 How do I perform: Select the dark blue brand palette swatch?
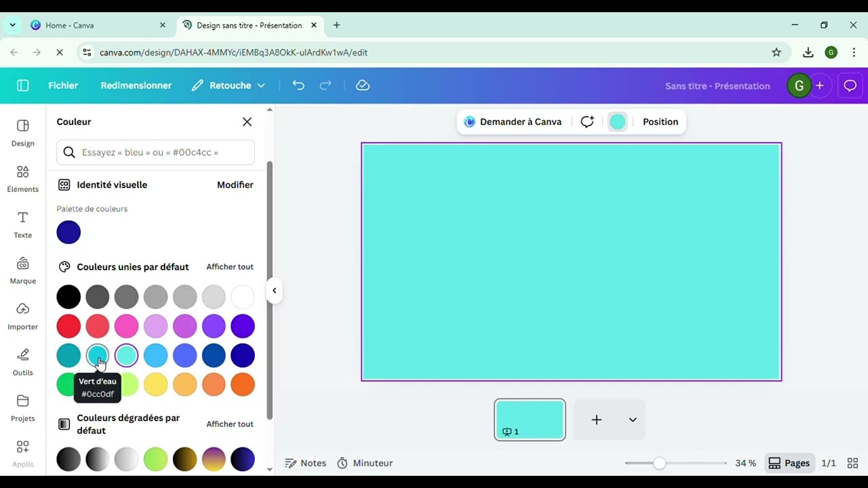68,232
